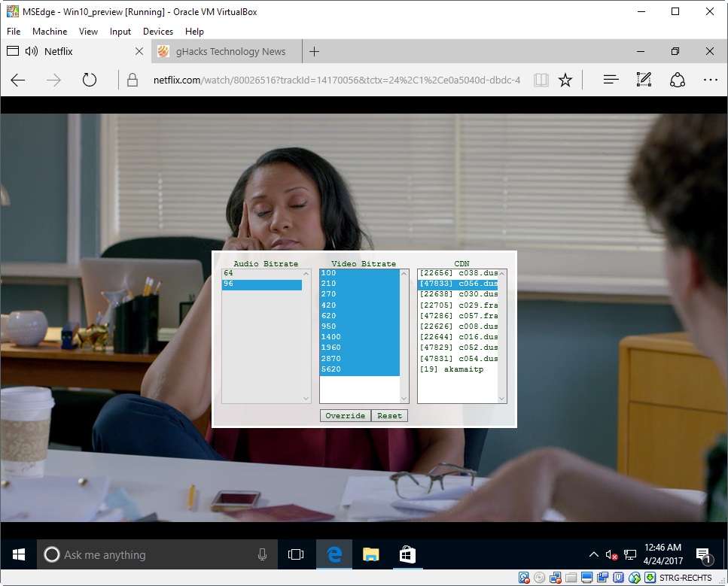This screenshot has width=728, height=586.
Task: Select video bitrate 1960
Action: 359,348
